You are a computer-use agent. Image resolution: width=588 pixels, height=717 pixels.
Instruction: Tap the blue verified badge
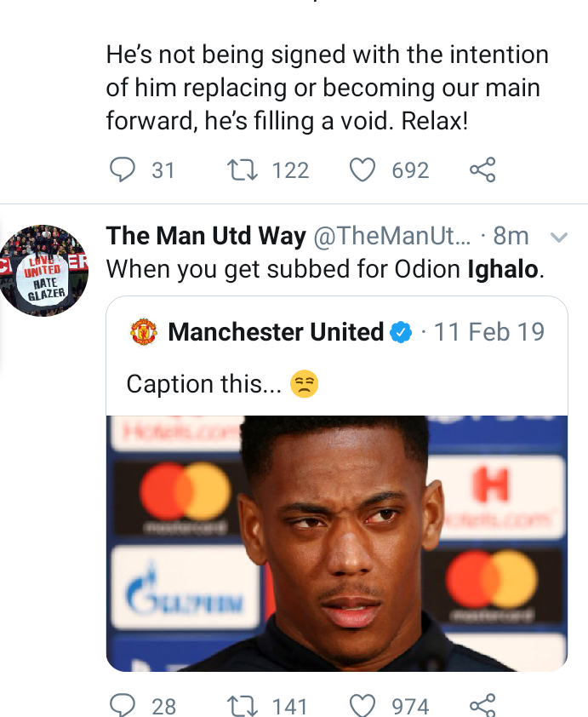[x=401, y=332]
